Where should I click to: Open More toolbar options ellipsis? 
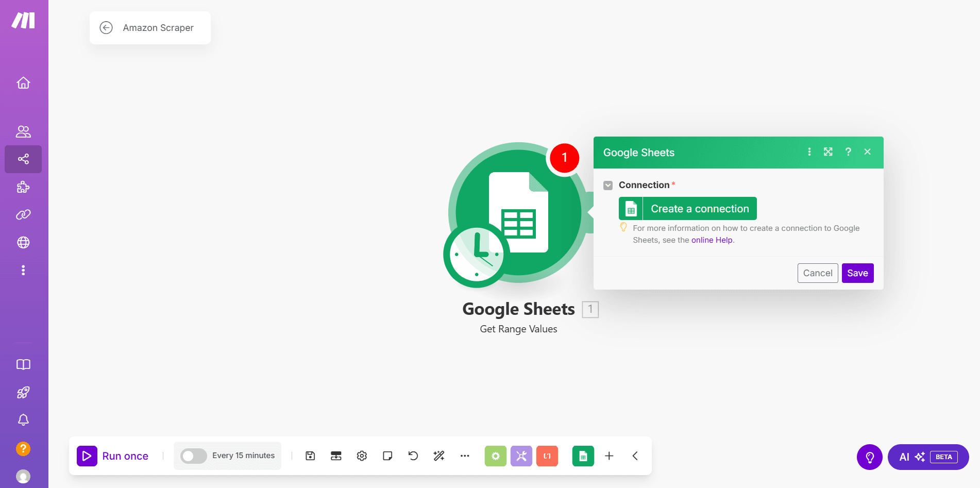tap(465, 456)
